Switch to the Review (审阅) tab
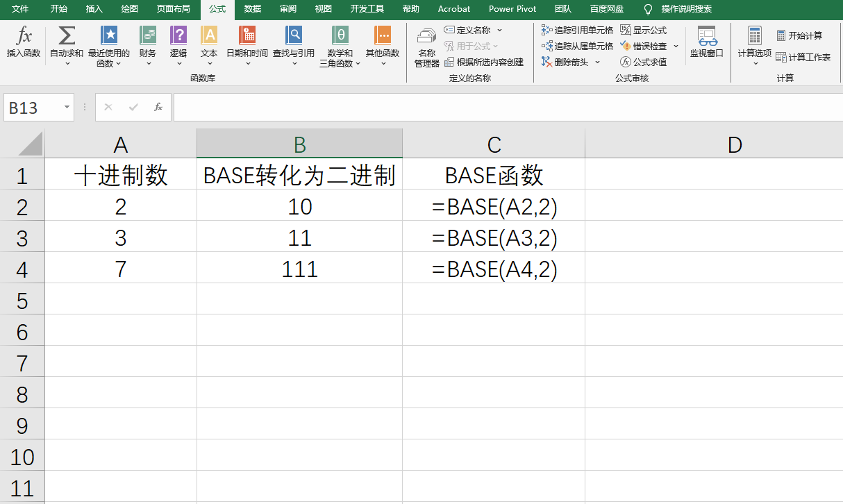 point(287,9)
